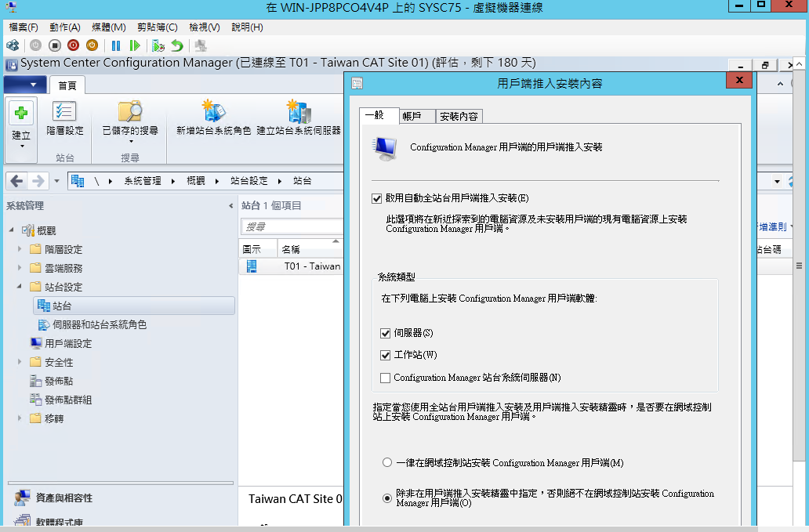Select the T01 - Taiwan site row
This screenshot has width=809, height=532.
point(292,266)
